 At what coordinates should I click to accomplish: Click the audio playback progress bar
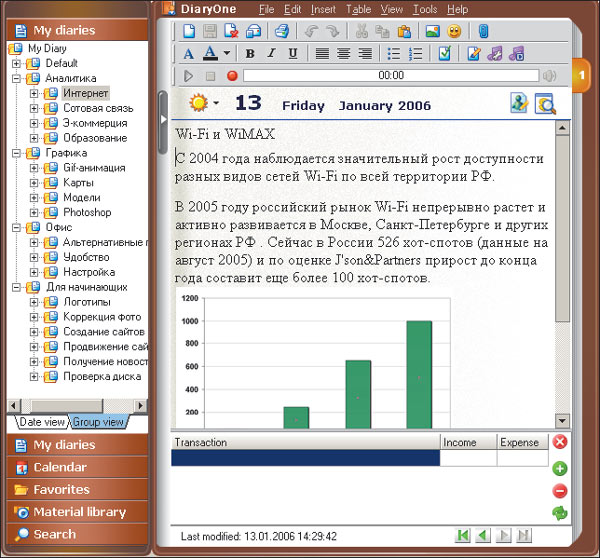390,75
